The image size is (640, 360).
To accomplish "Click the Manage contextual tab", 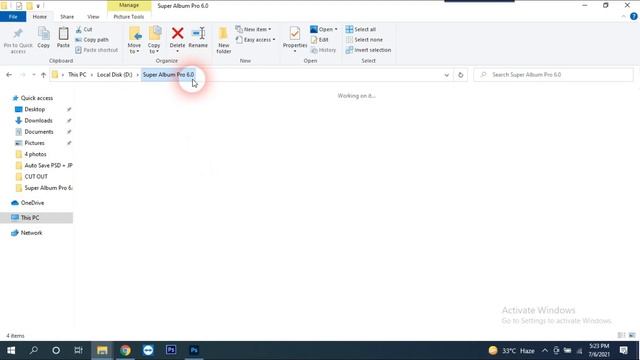I will (x=129, y=5).
